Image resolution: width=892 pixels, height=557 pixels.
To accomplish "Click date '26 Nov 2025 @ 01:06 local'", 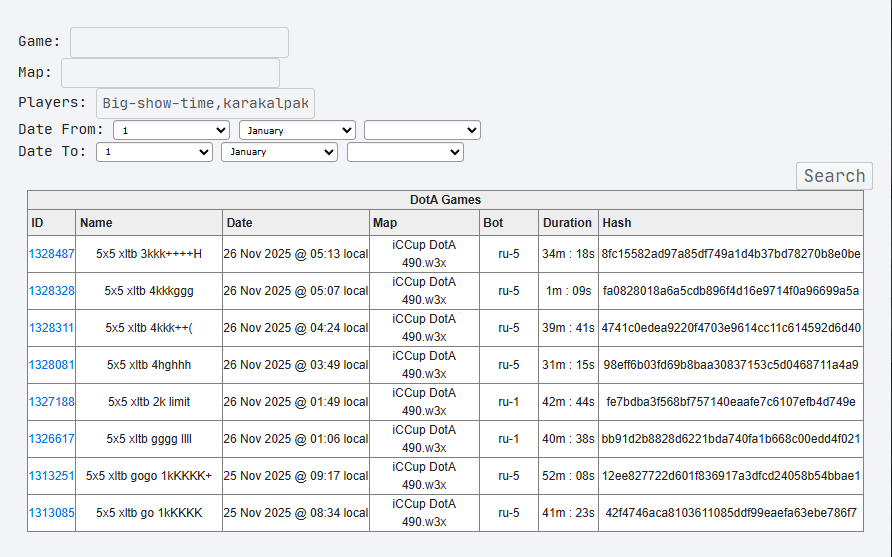I will [x=296, y=439].
